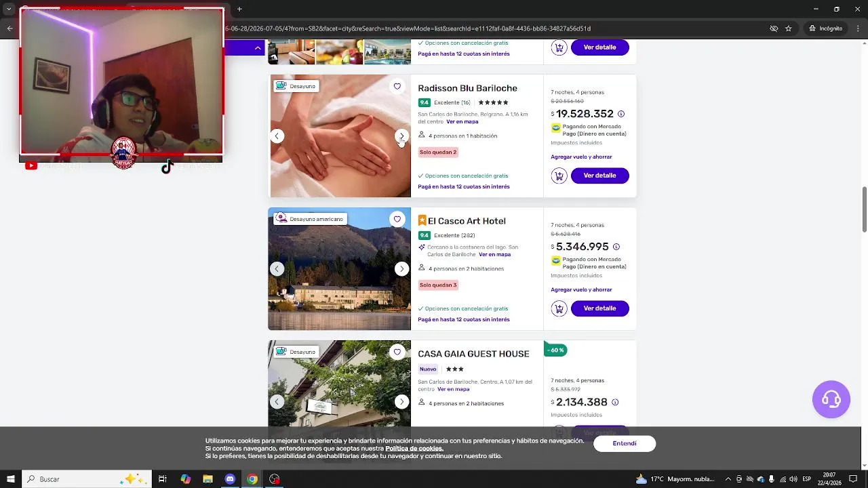Open map for CASA GAIA GUEST HOUSE
The image size is (868, 488).
pyautogui.click(x=454, y=390)
